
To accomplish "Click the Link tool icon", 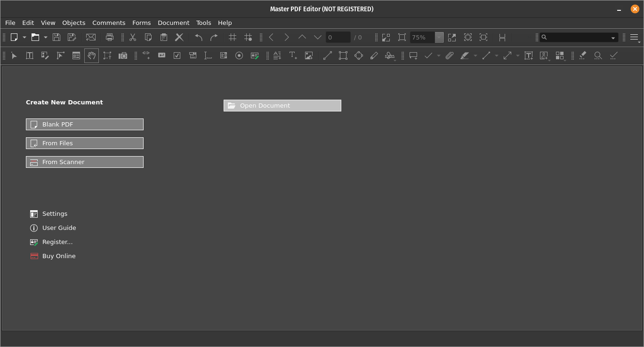I will click(x=146, y=55).
